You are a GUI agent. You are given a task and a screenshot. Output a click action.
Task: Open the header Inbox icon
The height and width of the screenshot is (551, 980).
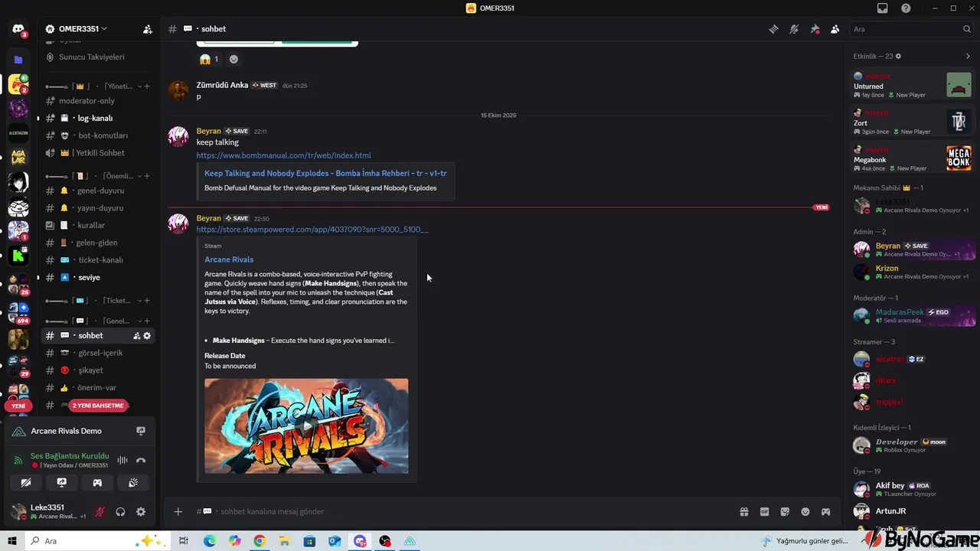883,8
